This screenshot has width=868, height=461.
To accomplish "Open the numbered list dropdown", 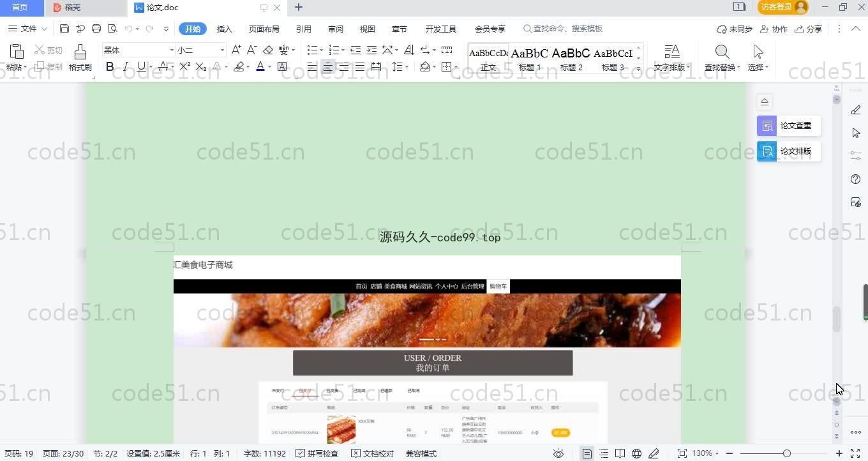I will pyautogui.click(x=343, y=50).
